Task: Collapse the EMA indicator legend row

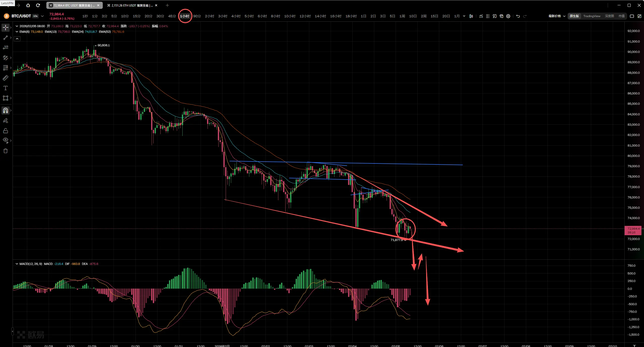Action: pos(17,32)
